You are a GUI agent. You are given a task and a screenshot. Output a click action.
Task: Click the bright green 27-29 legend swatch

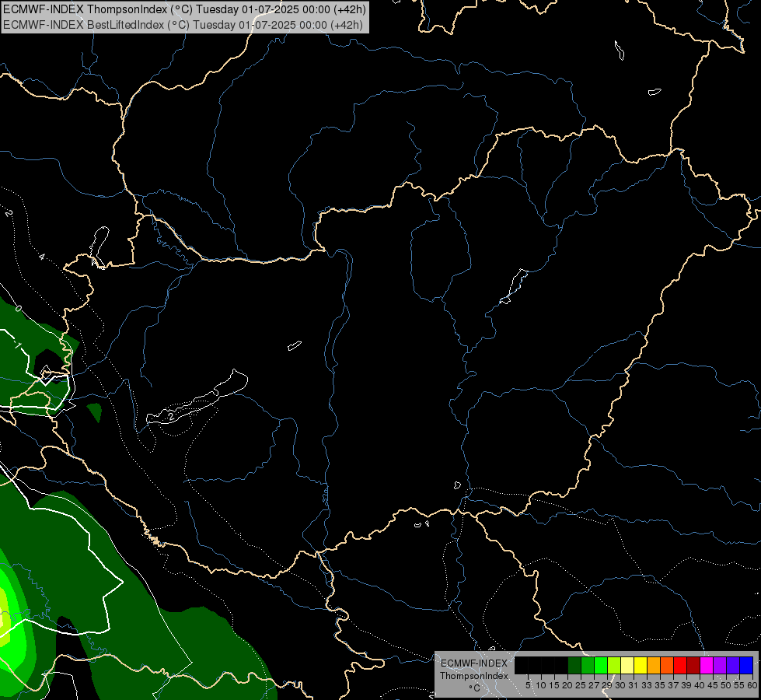point(601,665)
